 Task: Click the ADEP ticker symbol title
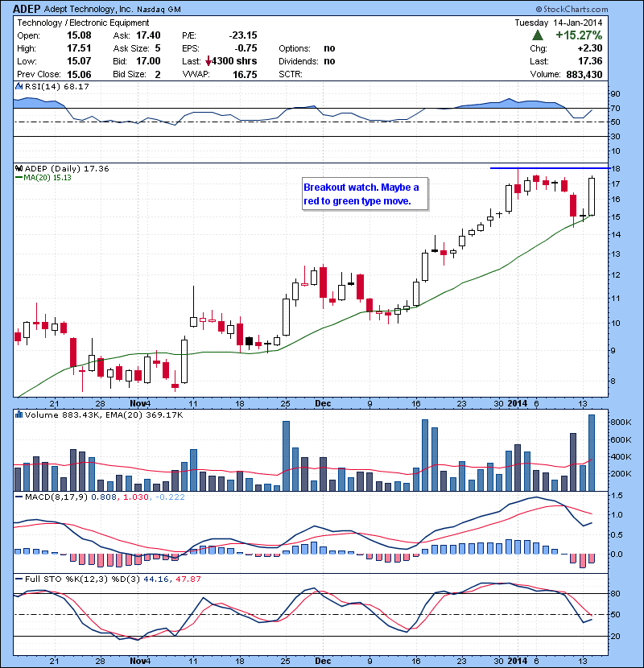[x=27, y=9]
